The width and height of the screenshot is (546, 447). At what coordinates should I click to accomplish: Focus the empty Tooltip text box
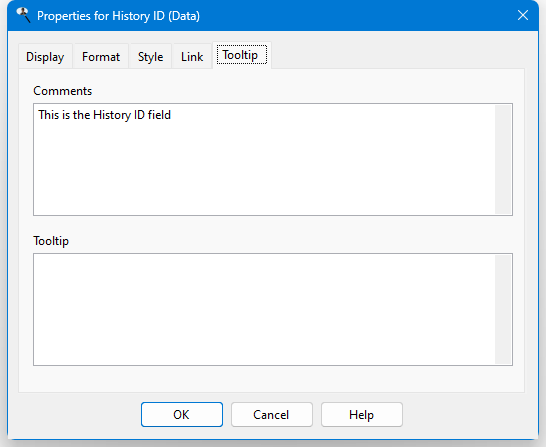coord(265,309)
